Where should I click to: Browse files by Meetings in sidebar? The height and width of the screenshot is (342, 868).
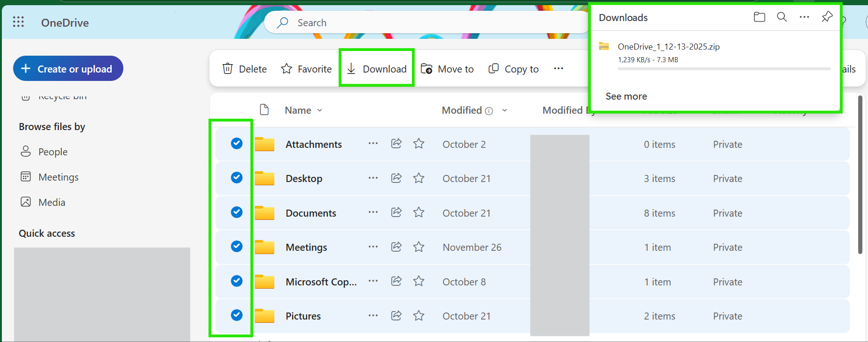pos(50,177)
